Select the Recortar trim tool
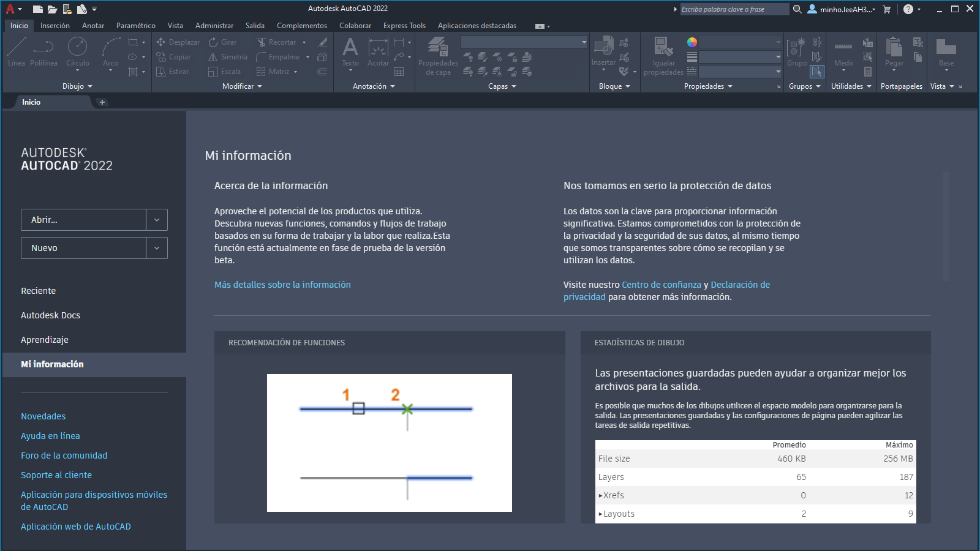 (276, 42)
